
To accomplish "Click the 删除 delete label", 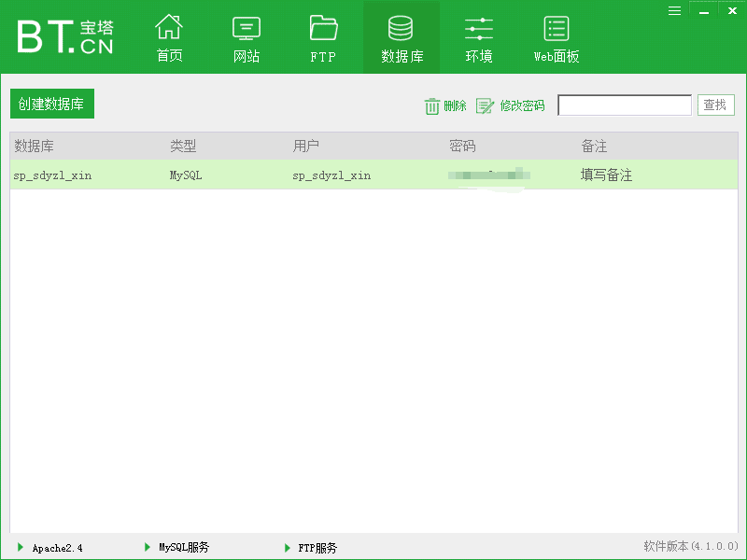I will pos(455,105).
